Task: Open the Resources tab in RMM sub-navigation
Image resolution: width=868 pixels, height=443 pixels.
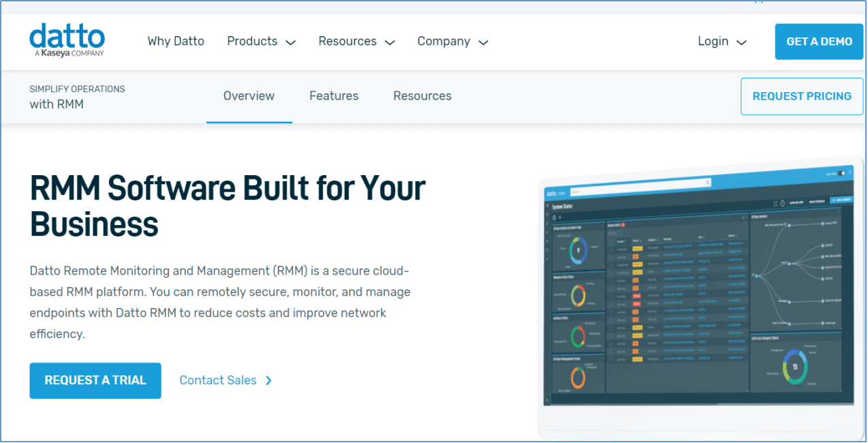Action: click(x=422, y=96)
